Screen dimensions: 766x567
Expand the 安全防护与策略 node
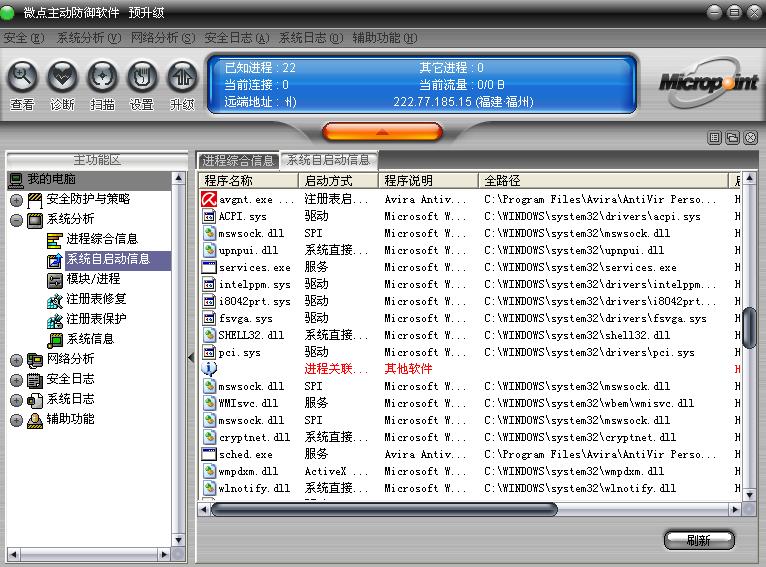coord(16,200)
